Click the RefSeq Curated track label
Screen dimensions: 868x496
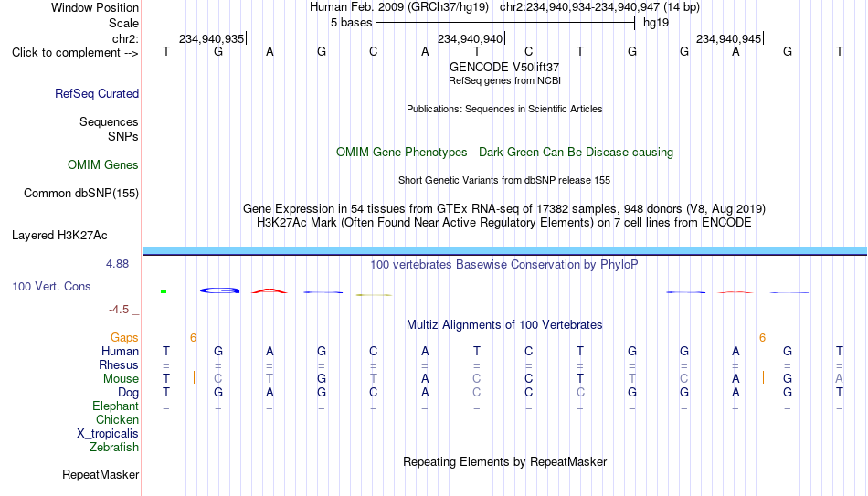96,93
